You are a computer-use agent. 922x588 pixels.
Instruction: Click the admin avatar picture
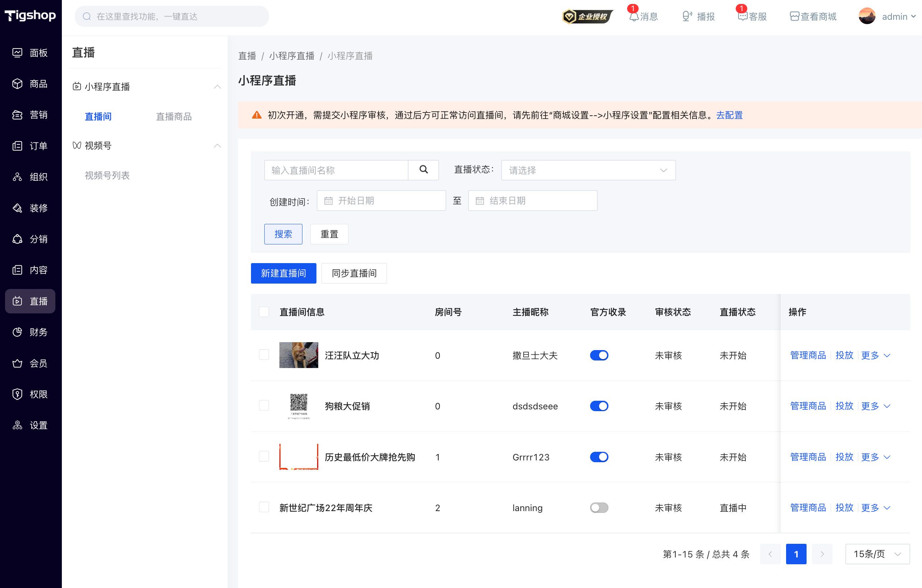pyautogui.click(x=867, y=17)
